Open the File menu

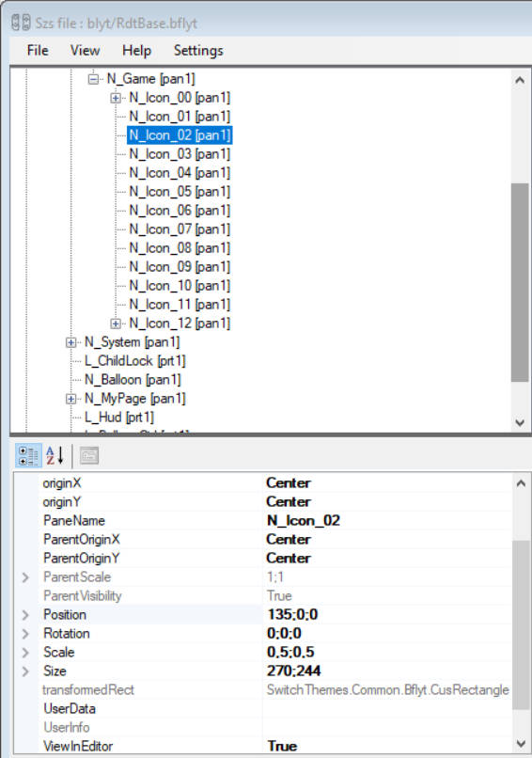tap(38, 50)
